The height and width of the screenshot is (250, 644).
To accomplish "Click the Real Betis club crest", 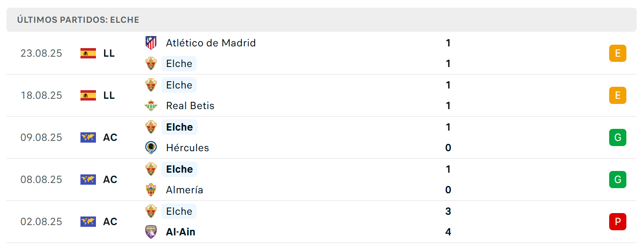I will [x=151, y=106].
